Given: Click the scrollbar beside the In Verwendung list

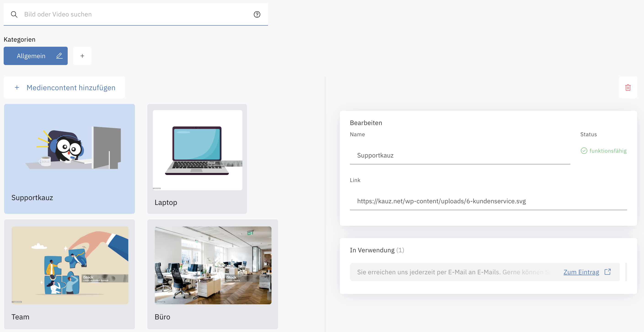Looking at the screenshot, I should click(x=626, y=272).
